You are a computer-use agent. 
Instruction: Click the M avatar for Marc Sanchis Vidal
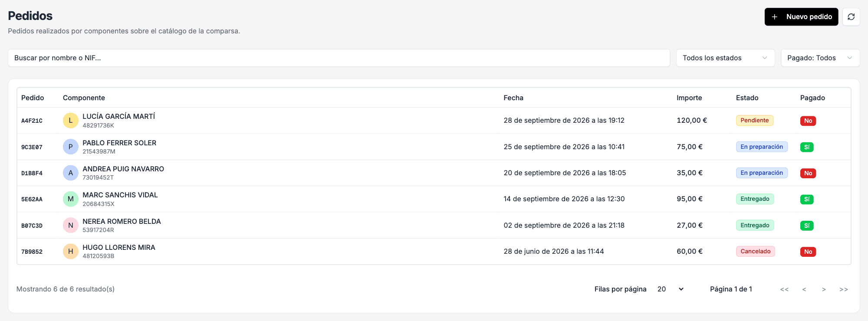click(x=71, y=199)
